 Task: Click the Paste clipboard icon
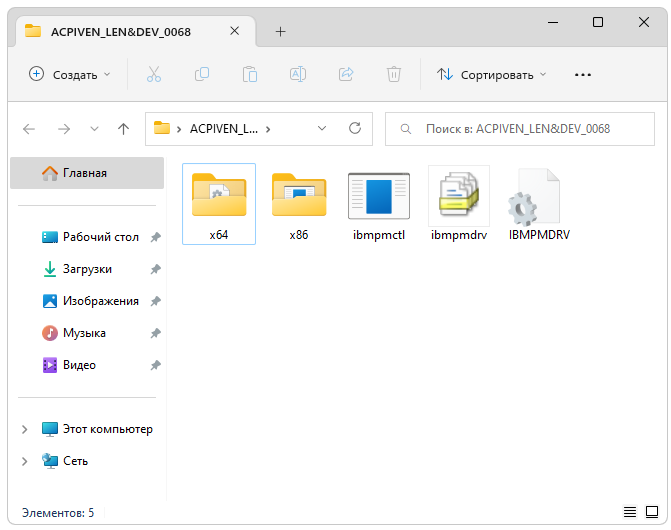pyautogui.click(x=249, y=74)
